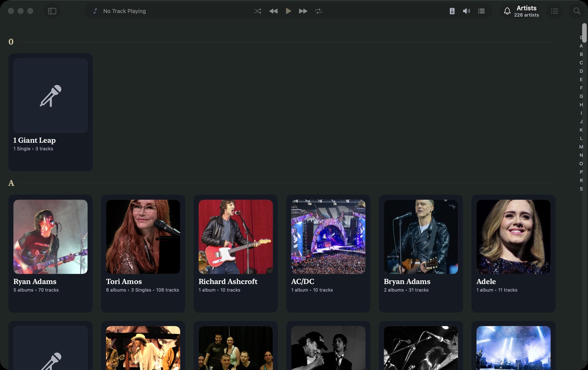Click the section header A
588x370 pixels.
point(11,183)
